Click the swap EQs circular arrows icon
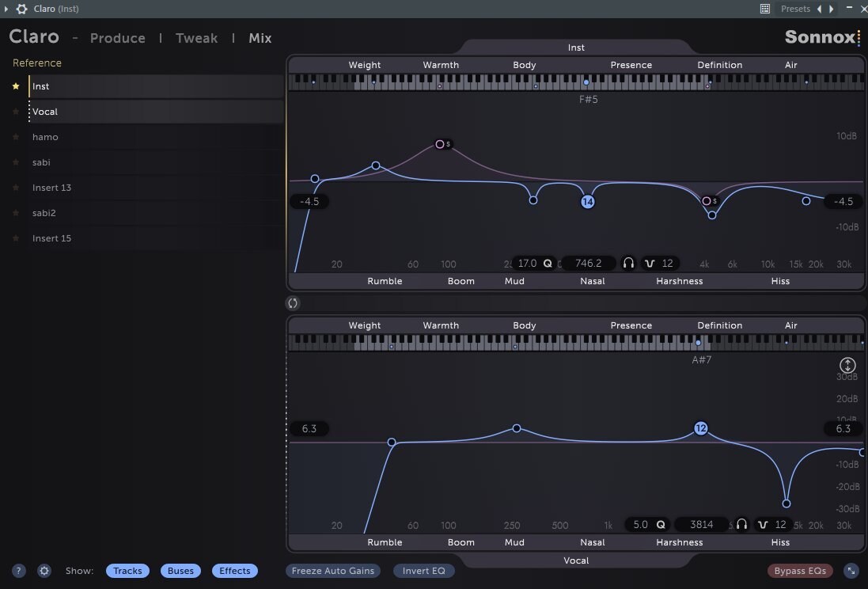The width and height of the screenshot is (868, 589). [x=293, y=303]
